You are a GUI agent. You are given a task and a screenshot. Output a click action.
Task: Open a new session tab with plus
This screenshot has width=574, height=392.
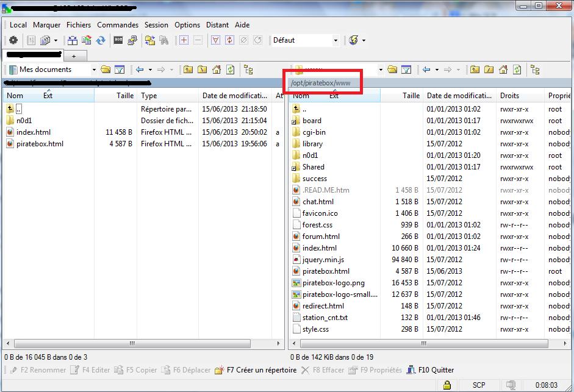(74, 56)
